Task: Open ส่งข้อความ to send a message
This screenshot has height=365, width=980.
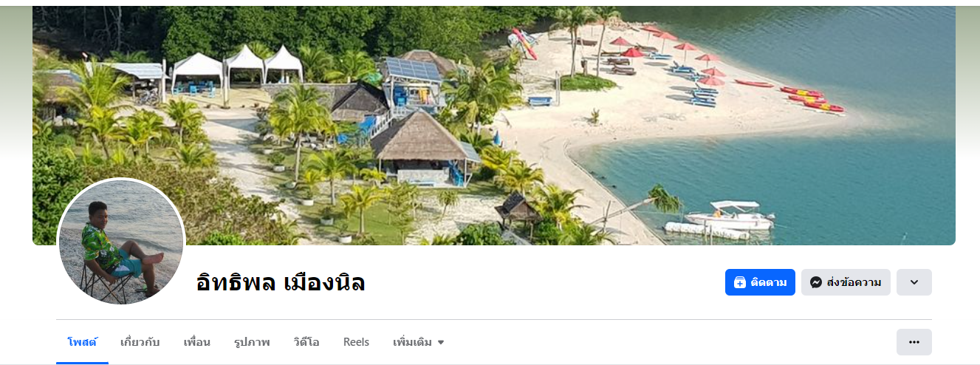Action: 846,282
